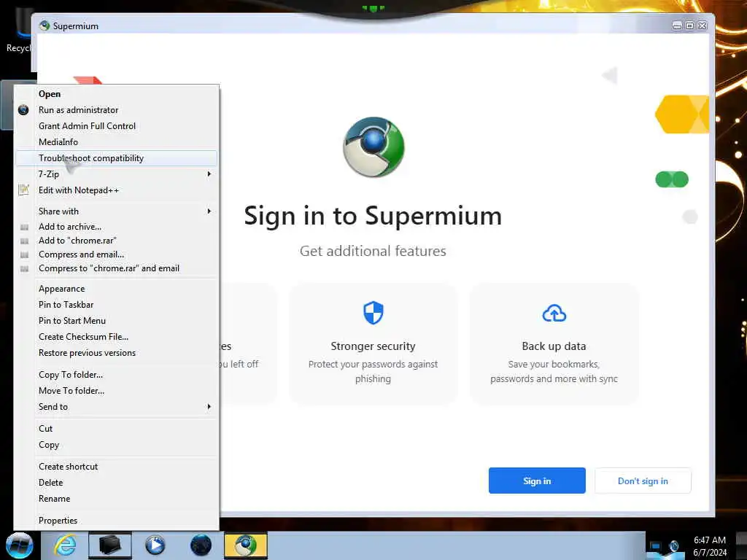Click the Don't sign in button
The height and width of the screenshot is (560, 747).
tap(643, 481)
